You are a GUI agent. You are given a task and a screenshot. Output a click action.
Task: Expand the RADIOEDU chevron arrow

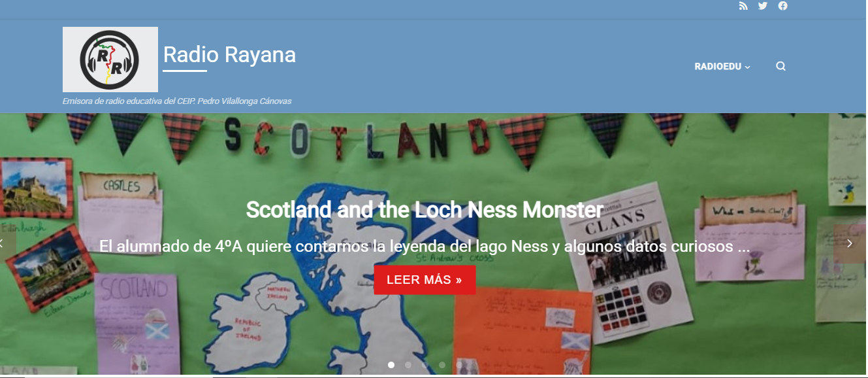point(747,67)
